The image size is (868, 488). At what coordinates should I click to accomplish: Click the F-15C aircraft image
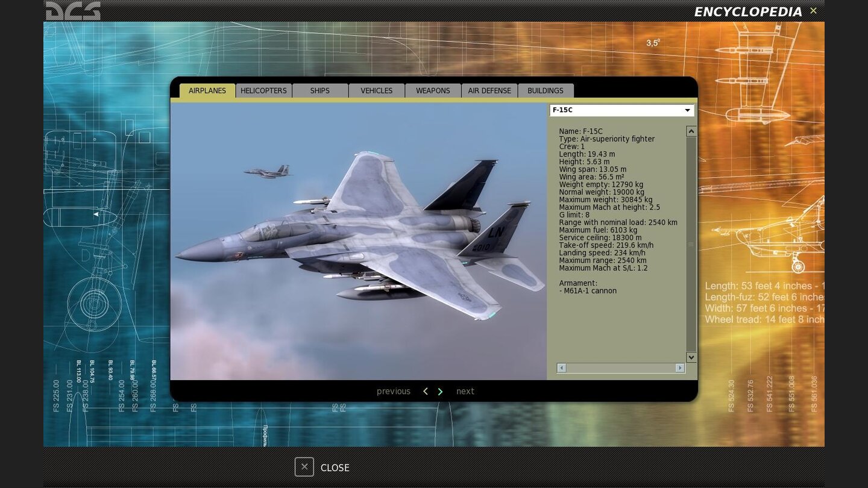[359, 241]
